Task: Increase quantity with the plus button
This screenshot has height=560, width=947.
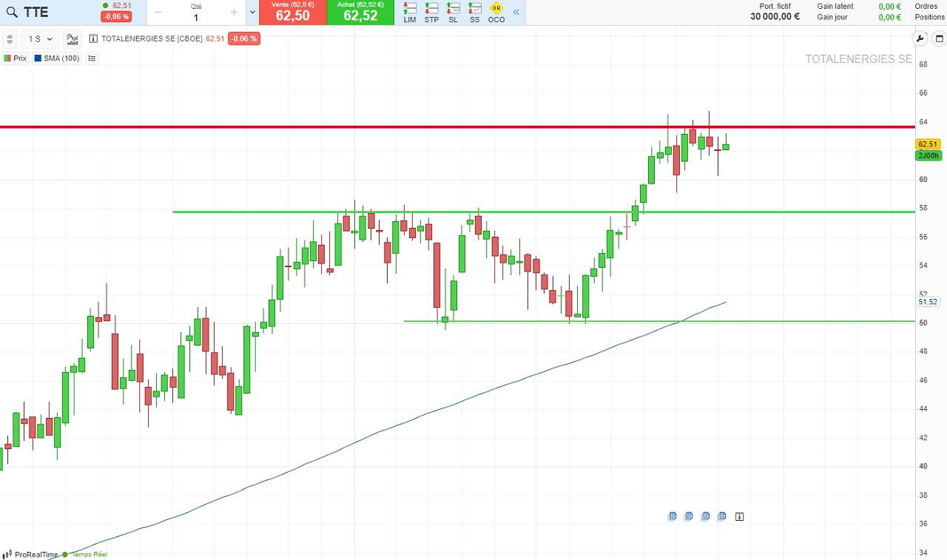Action: 234,12
